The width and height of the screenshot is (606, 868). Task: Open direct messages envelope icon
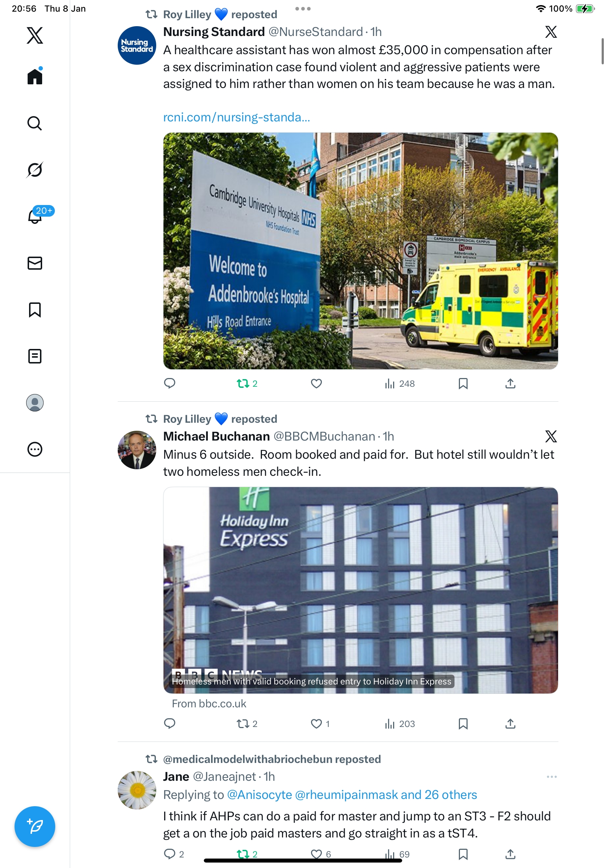coord(35,263)
